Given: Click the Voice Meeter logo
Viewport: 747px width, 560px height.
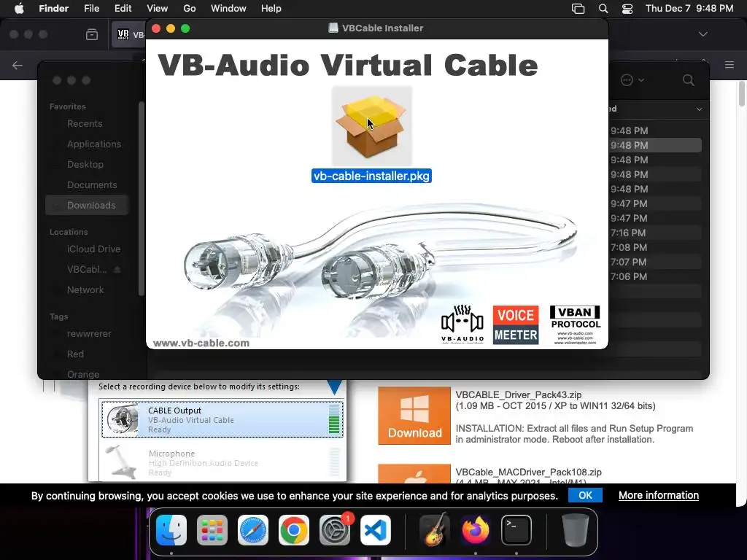Looking at the screenshot, I should (516, 324).
